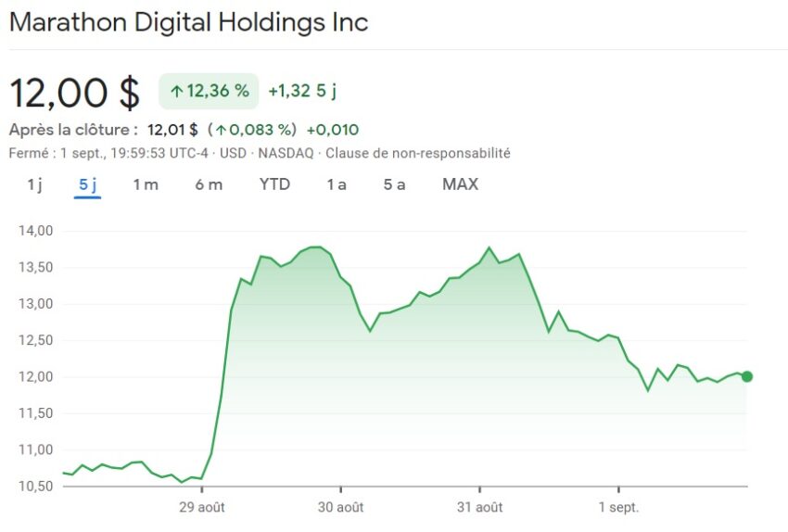Click the 29 août axis marker
The width and height of the screenshot is (788, 532).
(201, 507)
